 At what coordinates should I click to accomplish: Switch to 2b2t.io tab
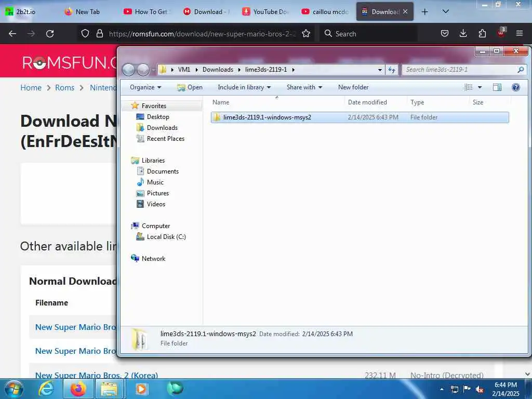click(x=26, y=11)
